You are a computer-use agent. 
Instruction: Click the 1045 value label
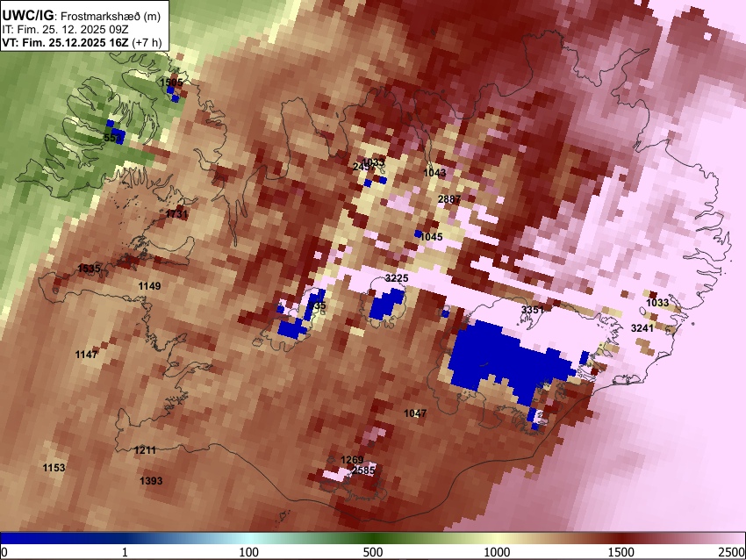432,237
